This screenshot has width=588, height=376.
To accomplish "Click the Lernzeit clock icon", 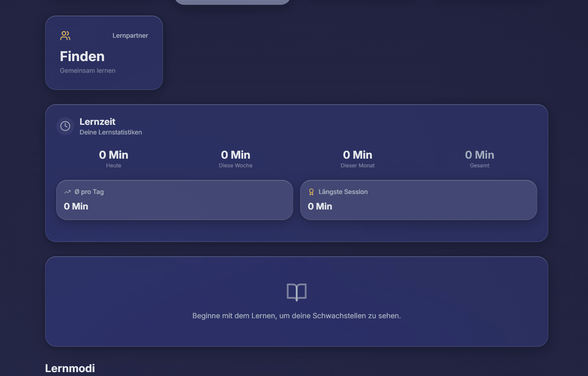I will 65,126.
